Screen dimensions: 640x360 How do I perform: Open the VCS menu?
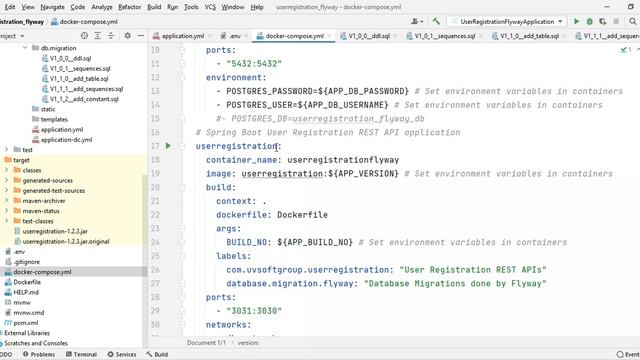(x=210, y=7)
